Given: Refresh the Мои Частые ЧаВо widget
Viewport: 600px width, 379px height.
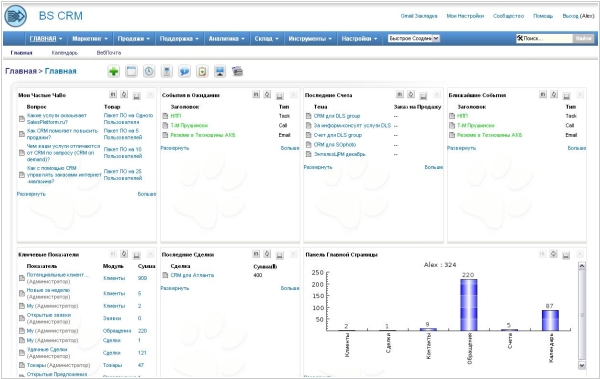Looking at the screenshot, I should [x=124, y=94].
